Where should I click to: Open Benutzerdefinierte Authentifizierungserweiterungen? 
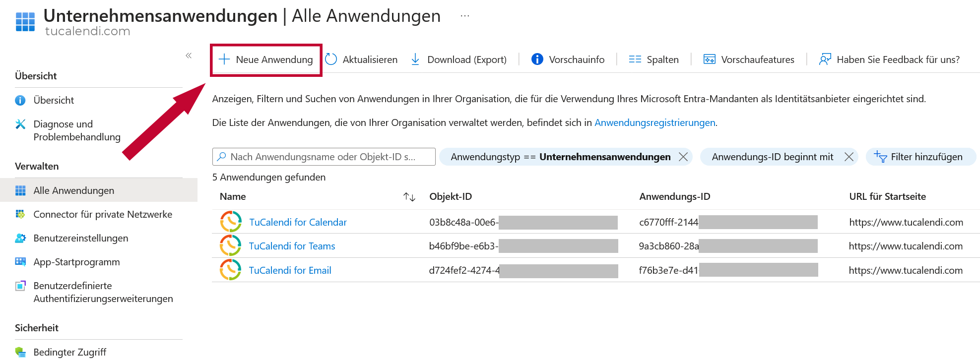coord(103,292)
